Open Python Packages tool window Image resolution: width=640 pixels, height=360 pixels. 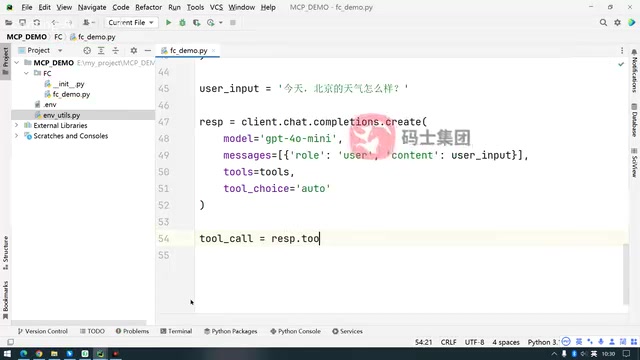coord(231,331)
